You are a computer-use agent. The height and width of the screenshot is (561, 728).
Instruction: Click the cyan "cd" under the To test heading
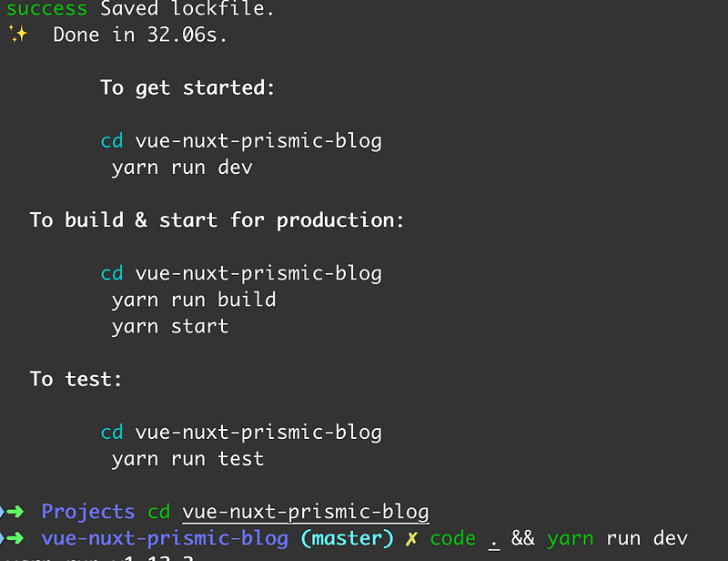[x=111, y=433]
